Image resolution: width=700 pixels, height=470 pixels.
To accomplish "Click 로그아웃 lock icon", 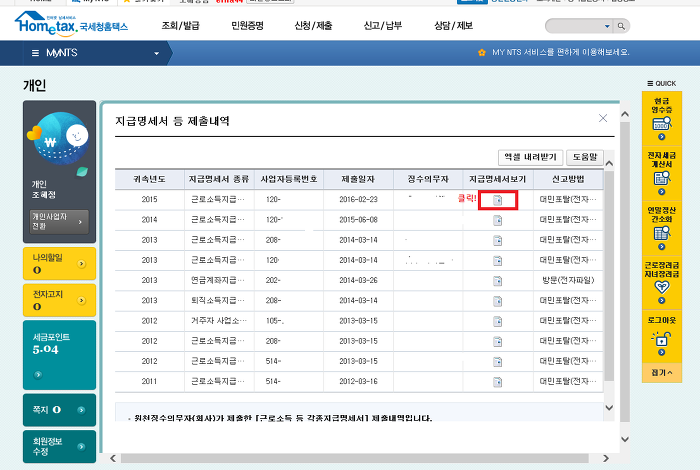I will coord(662,339).
